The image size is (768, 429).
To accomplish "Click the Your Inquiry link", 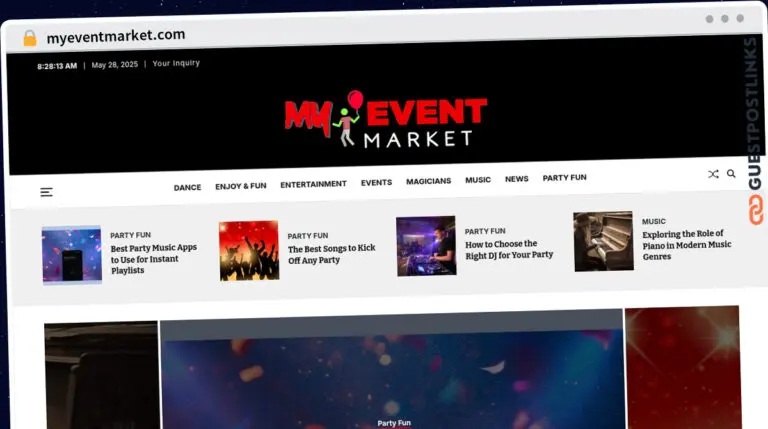I will 176,63.
